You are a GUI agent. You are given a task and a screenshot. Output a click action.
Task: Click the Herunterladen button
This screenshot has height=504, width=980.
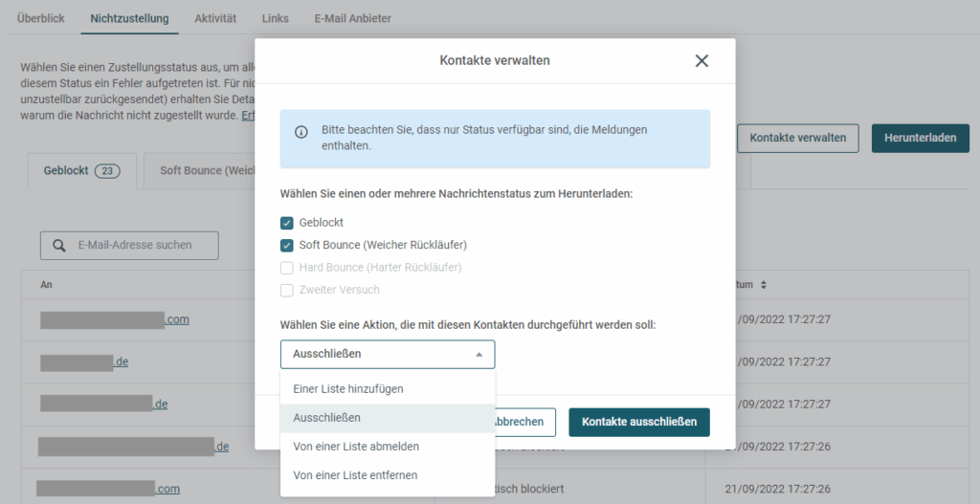pos(920,138)
